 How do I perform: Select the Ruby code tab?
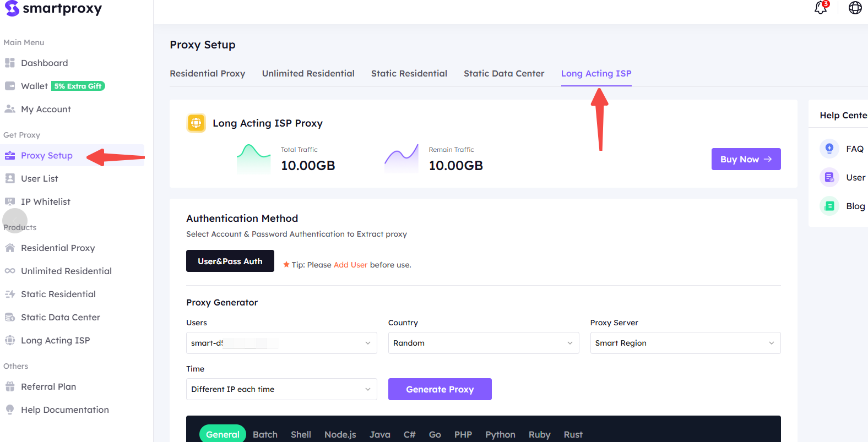pos(539,434)
